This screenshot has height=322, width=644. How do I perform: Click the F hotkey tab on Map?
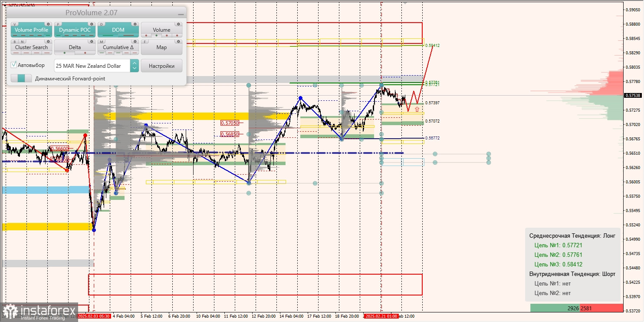pyautogui.click(x=146, y=42)
